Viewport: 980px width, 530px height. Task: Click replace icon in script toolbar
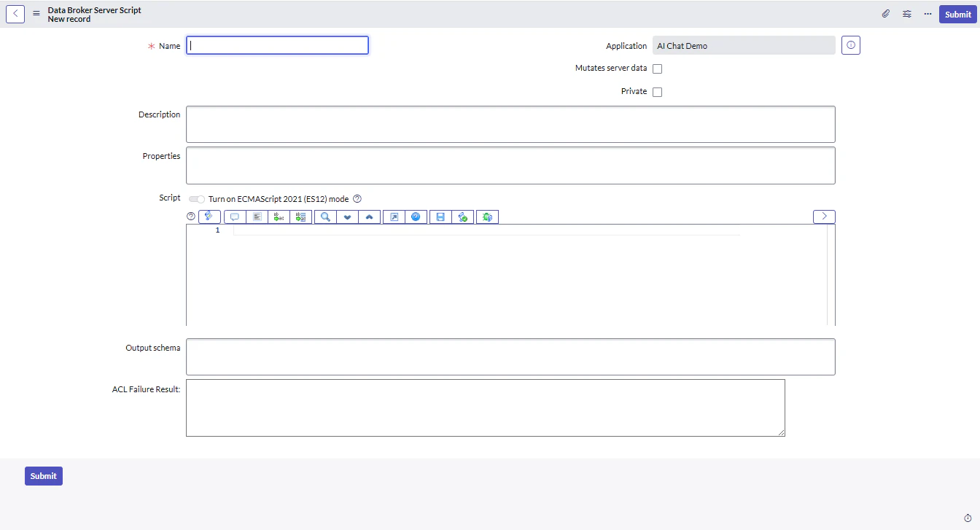coord(279,217)
